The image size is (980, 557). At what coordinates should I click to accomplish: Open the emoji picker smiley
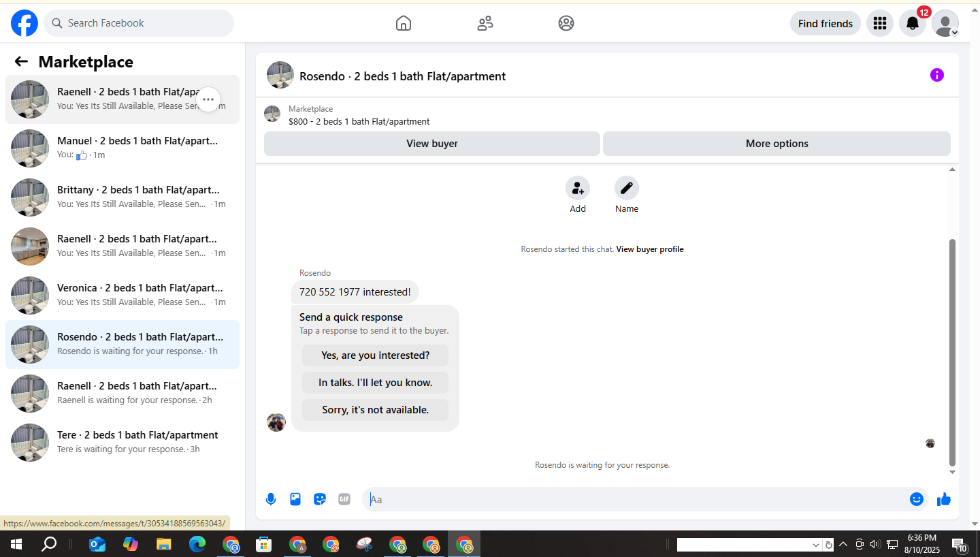point(917,499)
